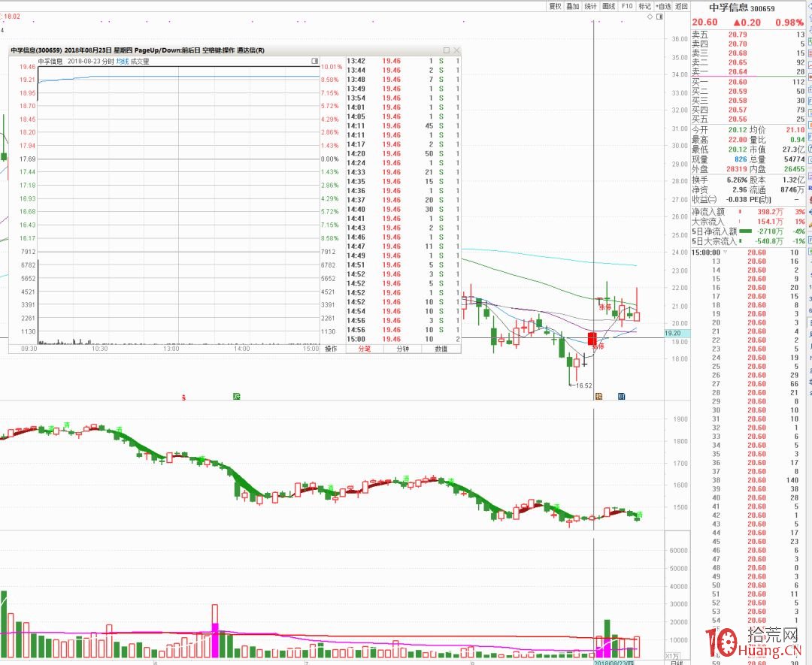Viewport: 812px width, 665px height.
Task: Click the 14:11 trade row with volume 45
Action: (x=403, y=125)
